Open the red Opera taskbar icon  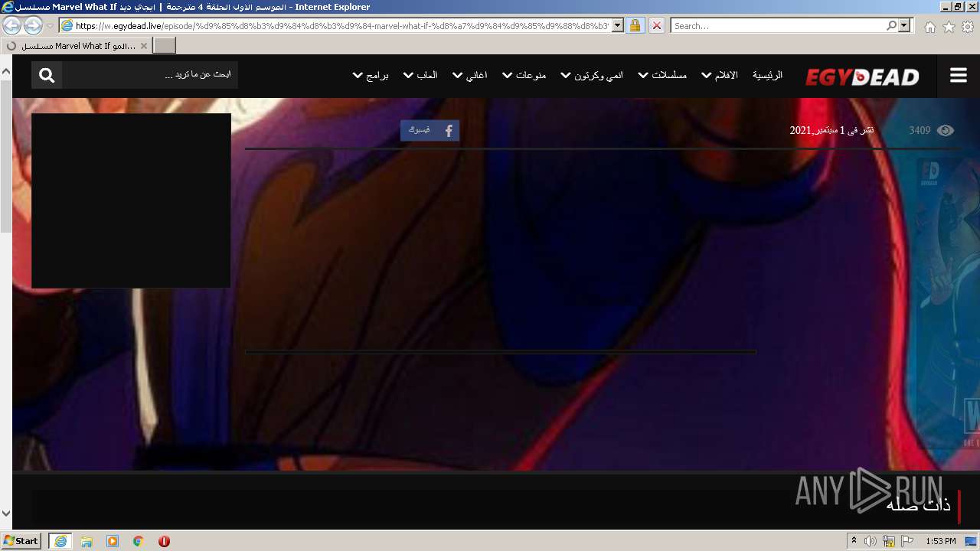click(164, 541)
